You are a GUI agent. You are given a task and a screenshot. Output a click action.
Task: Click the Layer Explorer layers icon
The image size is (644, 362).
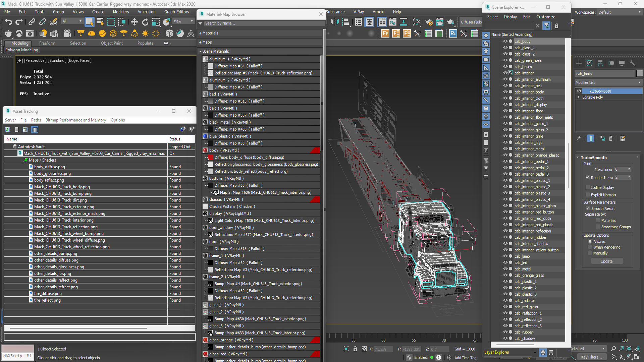(x=543, y=352)
